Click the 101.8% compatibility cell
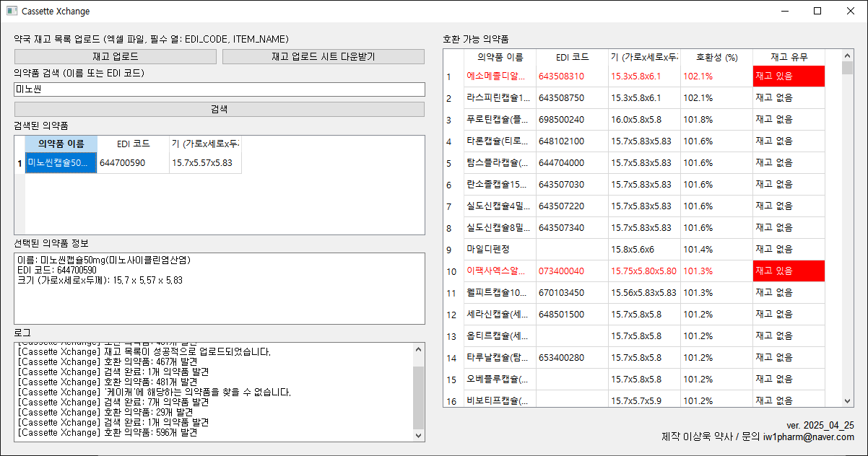This screenshot has height=456, width=868. tap(716, 120)
